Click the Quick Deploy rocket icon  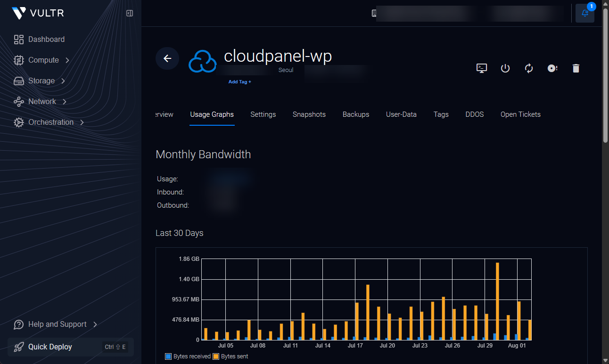pos(19,347)
